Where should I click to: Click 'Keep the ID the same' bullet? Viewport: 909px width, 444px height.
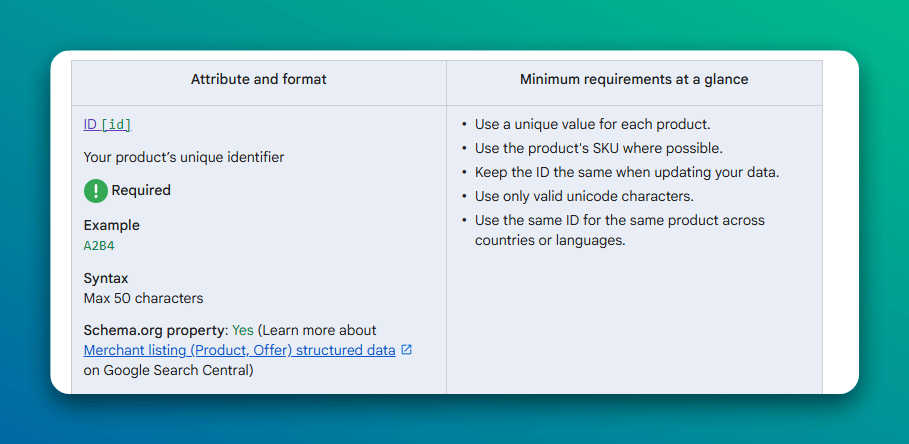(626, 172)
